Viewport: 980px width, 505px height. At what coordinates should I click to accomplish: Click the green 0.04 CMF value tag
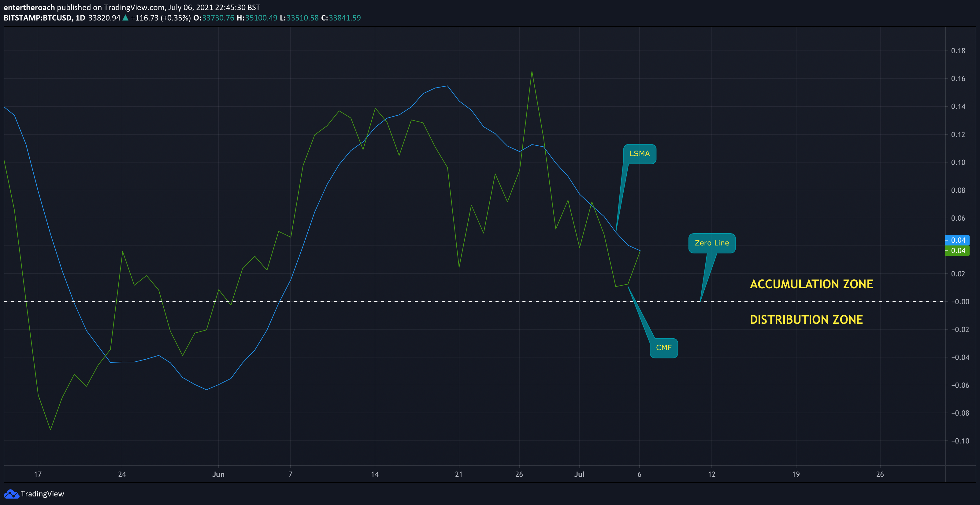pos(957,251)
